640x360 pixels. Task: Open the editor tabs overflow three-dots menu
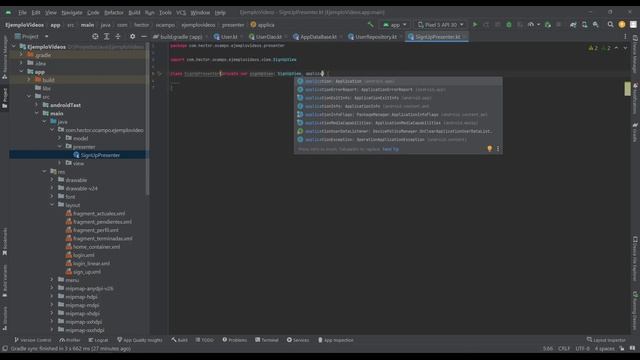pyautogui.click(x=625, y=36)
